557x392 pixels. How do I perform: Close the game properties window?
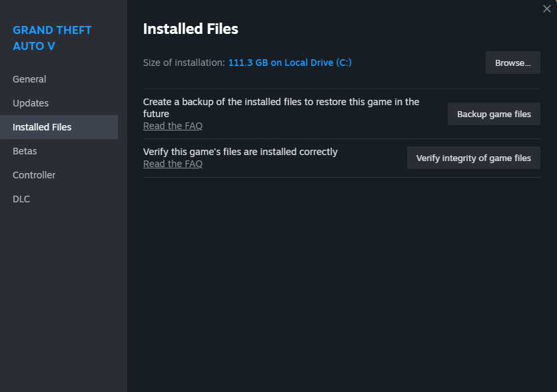tap(547, 9)
